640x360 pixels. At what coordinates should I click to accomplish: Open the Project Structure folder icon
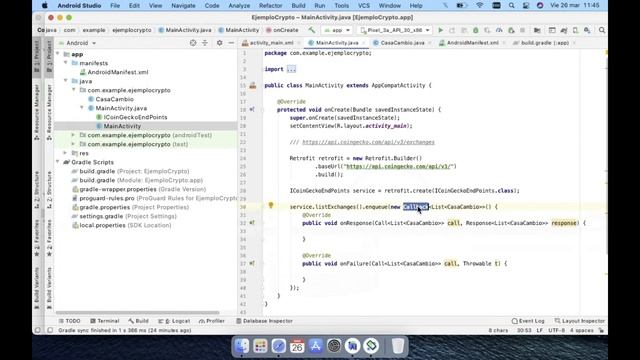(537, 30)
